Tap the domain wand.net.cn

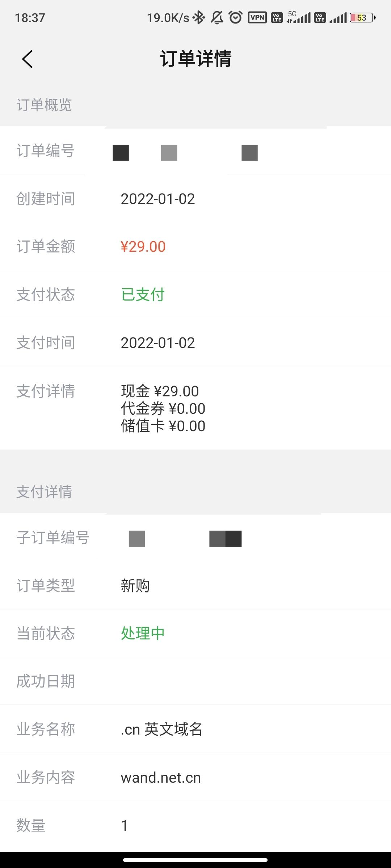[x=161, y=778]
